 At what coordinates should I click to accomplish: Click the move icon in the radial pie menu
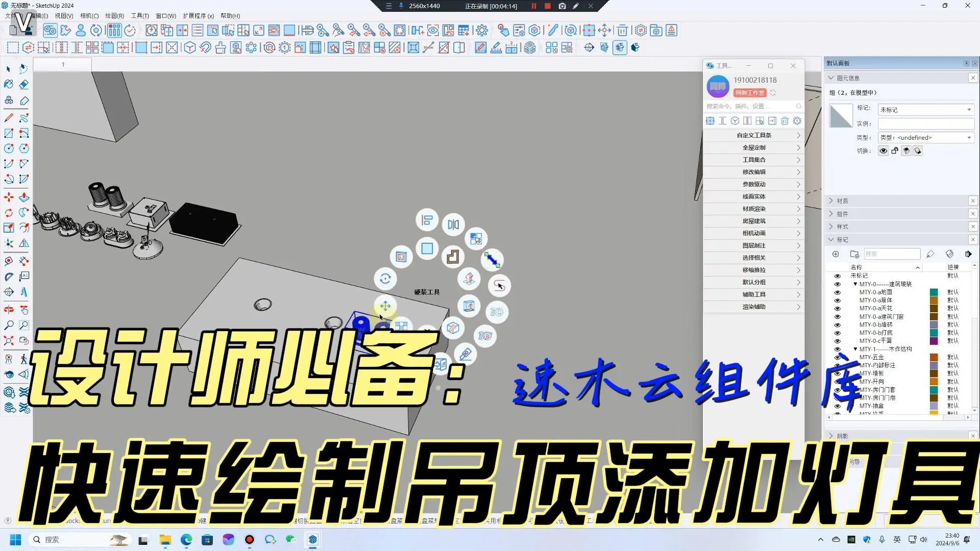click(385, 305)
